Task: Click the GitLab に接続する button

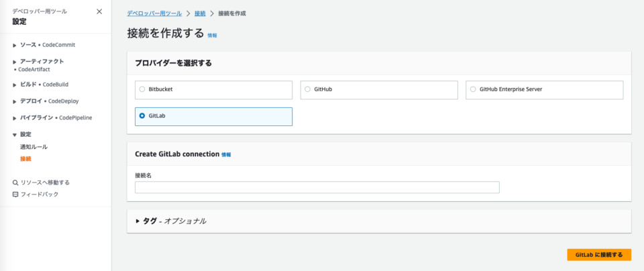Action: click(599, 255)
